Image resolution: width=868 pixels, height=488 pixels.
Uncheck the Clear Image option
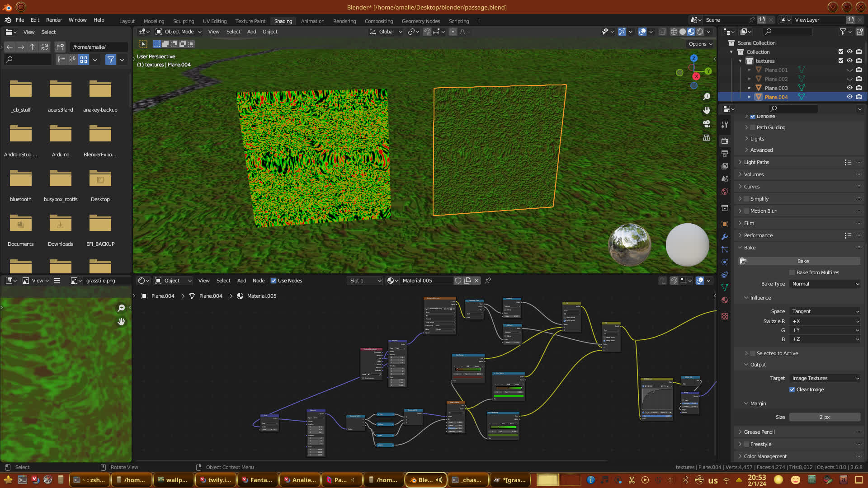(x=792, y=389)
